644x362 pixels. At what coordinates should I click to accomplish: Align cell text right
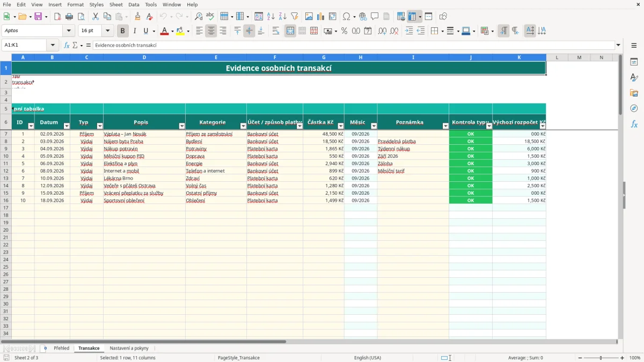click(x=223, y=31)
